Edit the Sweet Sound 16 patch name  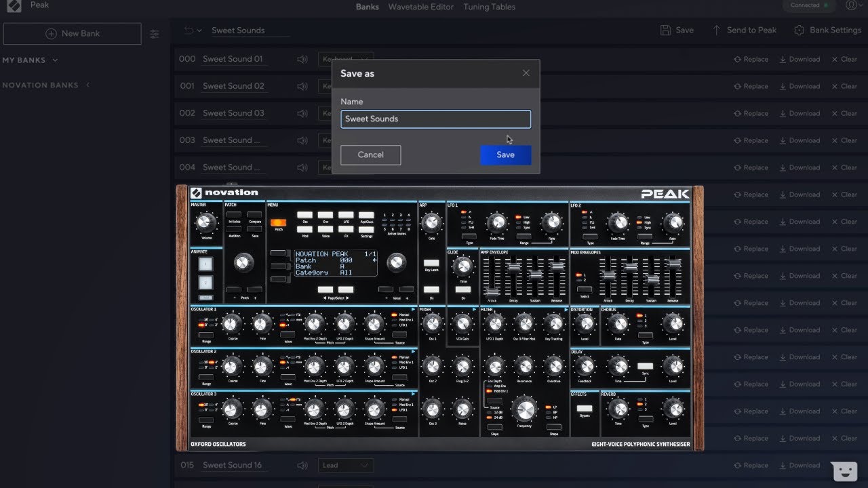coord(234,466)
